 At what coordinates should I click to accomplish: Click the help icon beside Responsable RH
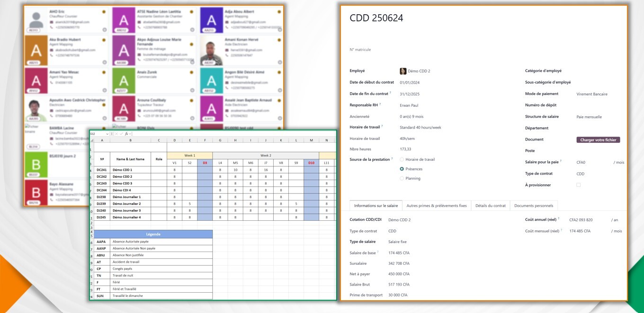(x=380, y=104)
